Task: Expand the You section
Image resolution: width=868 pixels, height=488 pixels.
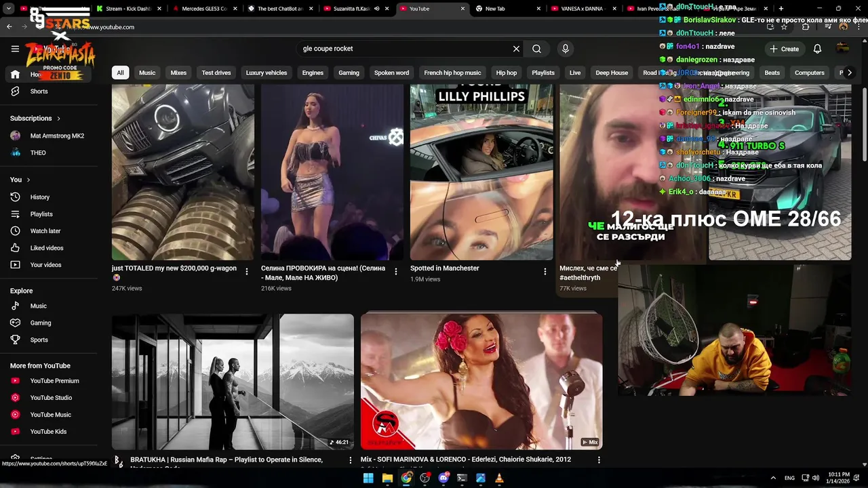Action: [x=20, y=180]
